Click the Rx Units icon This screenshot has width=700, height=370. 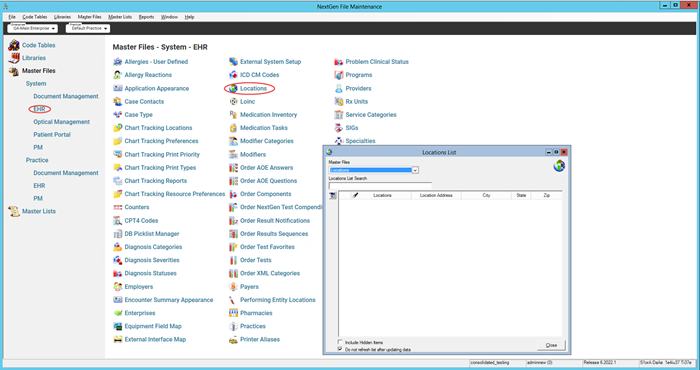[x=339, y=101]
